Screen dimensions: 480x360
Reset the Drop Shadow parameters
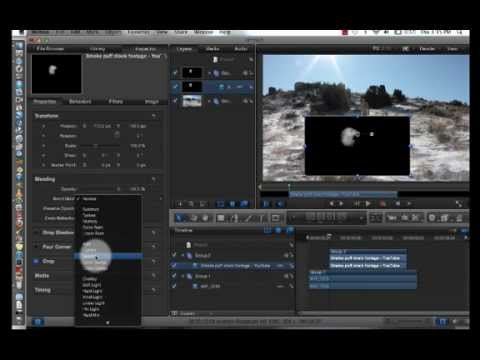(x=154, y=233)
